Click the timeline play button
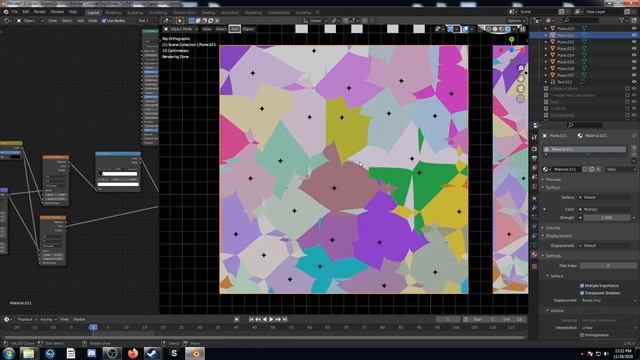Image resolution: width=640 pixels, height=360 pixels. pyautogui.click(x=271, y=320)
